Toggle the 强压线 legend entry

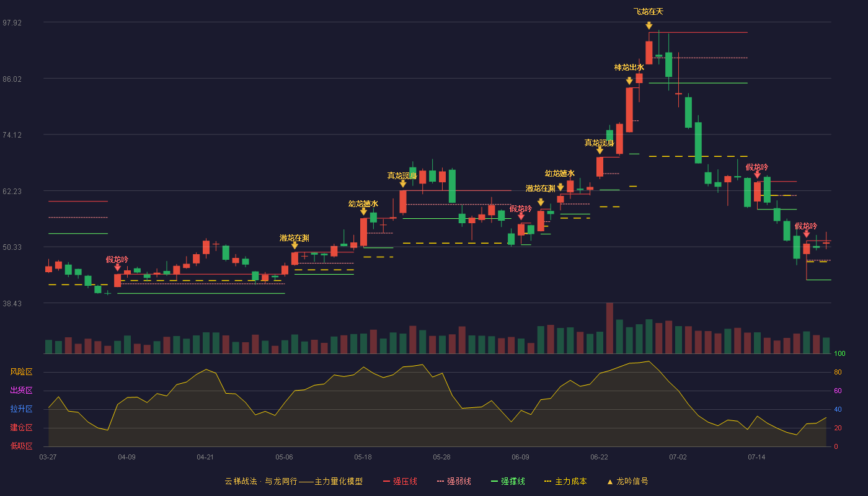coord(400,481)
